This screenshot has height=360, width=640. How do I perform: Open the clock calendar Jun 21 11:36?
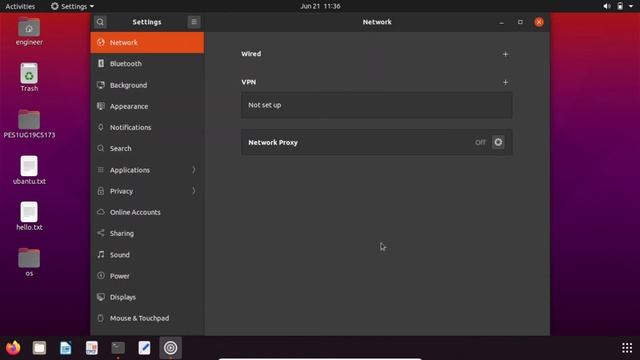320,6
